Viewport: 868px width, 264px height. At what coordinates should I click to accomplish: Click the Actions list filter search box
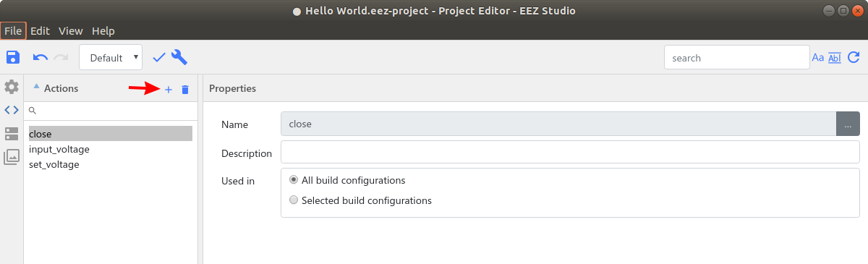[111, 111]
